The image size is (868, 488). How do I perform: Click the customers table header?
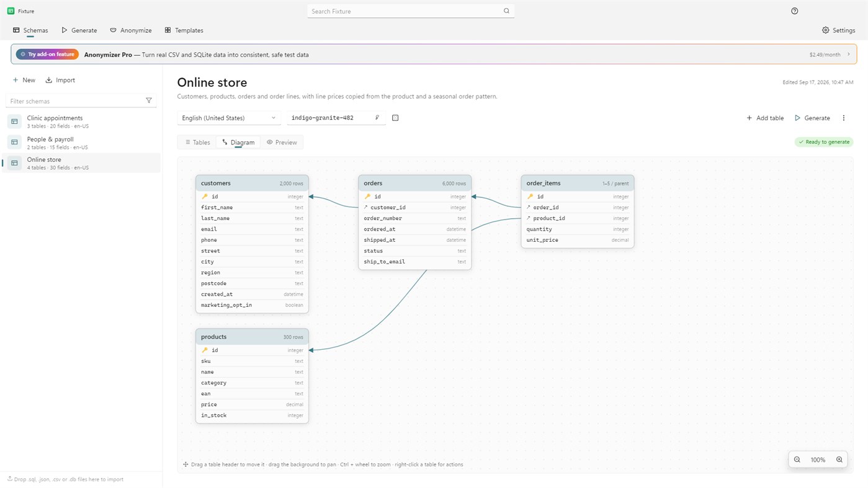pyautogui.click(x=252, y=183)
